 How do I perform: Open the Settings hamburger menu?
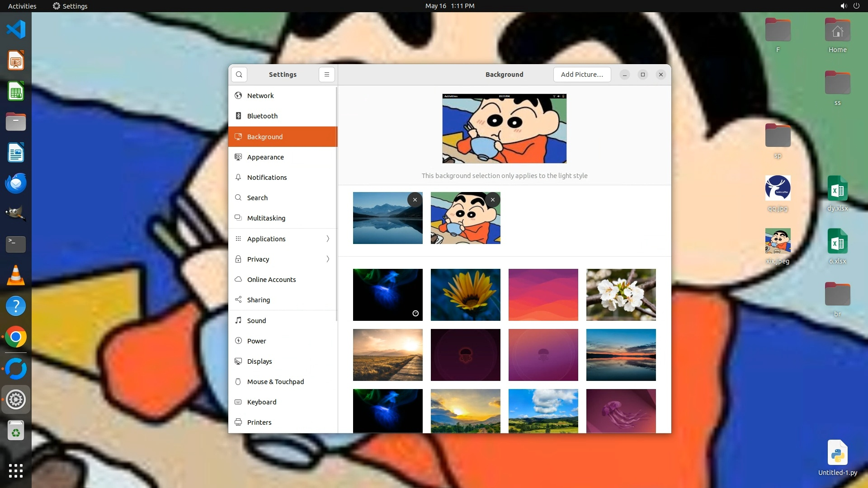(x=326, y=75)
